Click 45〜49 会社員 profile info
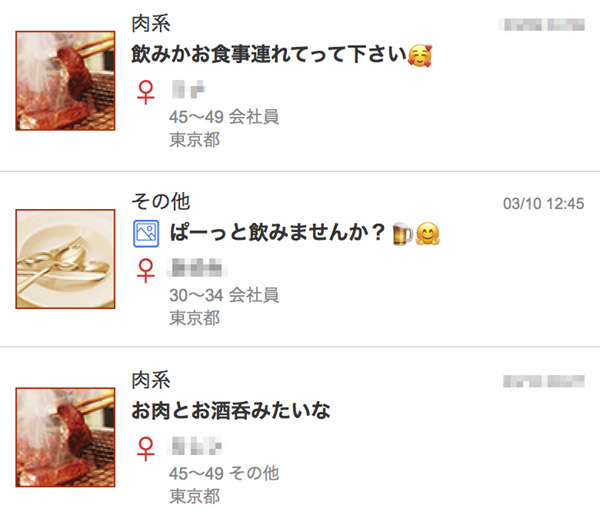Image resolution: width=600 pixels, height=515 pixels. 224,116
